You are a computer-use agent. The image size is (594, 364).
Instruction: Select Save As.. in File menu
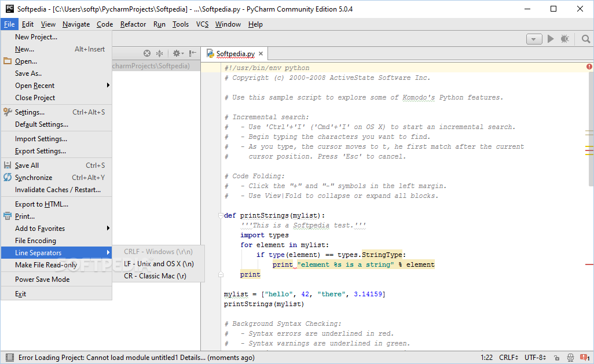click(56, 73)
